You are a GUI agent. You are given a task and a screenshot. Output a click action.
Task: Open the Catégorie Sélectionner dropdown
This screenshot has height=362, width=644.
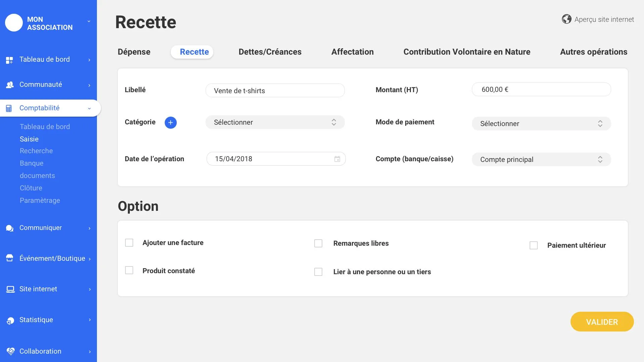(275, 122)
